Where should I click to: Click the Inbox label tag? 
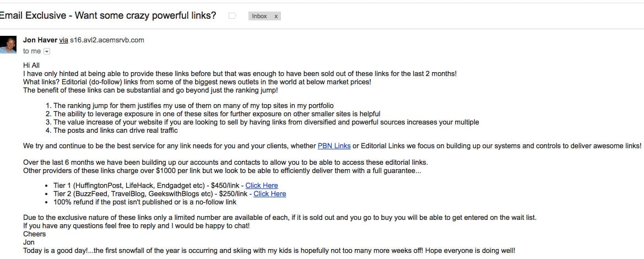click(259, 17)
